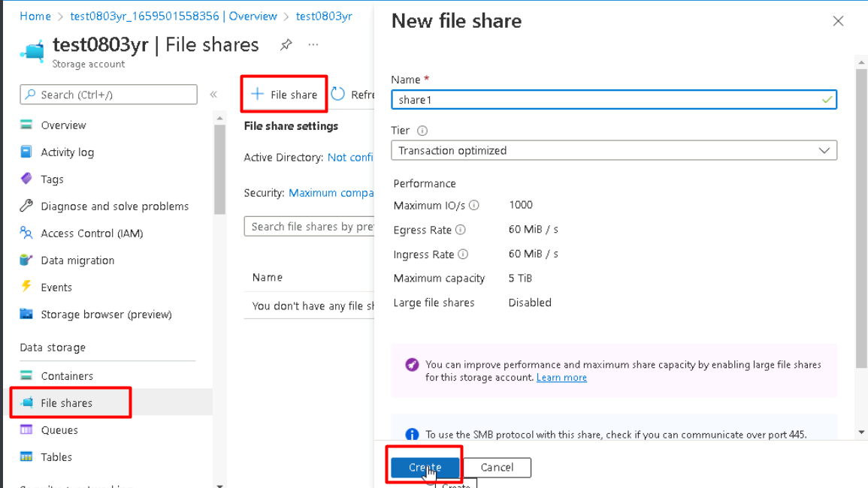This screenshot has width=868, height=488.
Task: Click the Overview menu icon
Action: (x=26, y=125)
